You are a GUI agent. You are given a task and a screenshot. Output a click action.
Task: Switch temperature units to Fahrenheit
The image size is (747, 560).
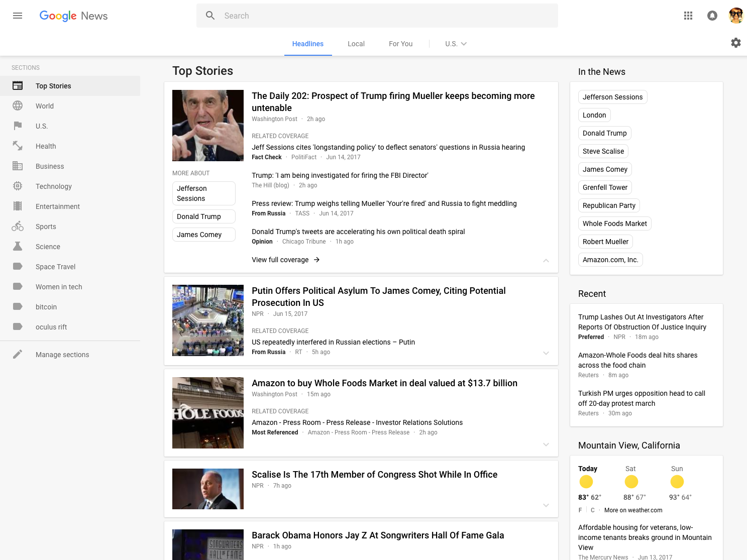click(x=580, y=510)
